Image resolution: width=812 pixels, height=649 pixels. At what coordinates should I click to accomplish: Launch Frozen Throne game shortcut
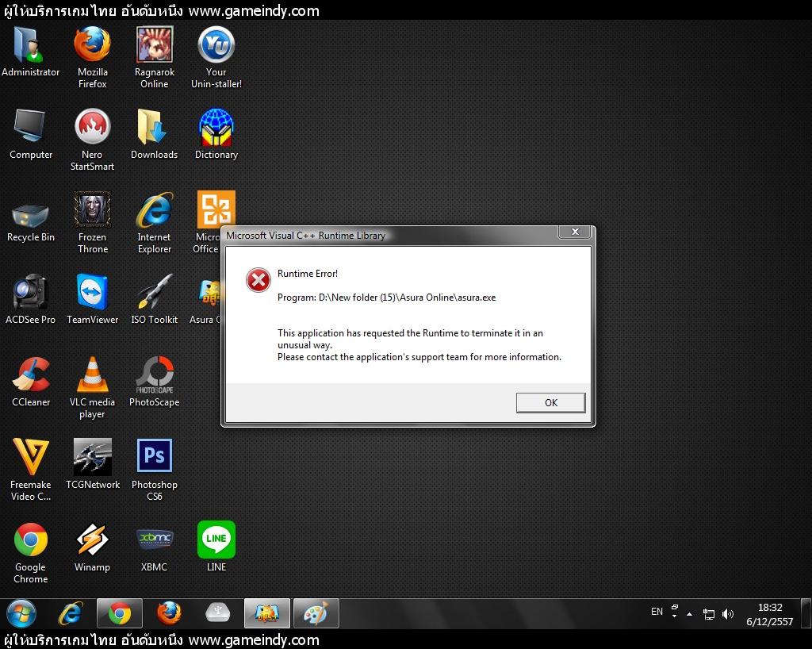[x=92, y=223]
